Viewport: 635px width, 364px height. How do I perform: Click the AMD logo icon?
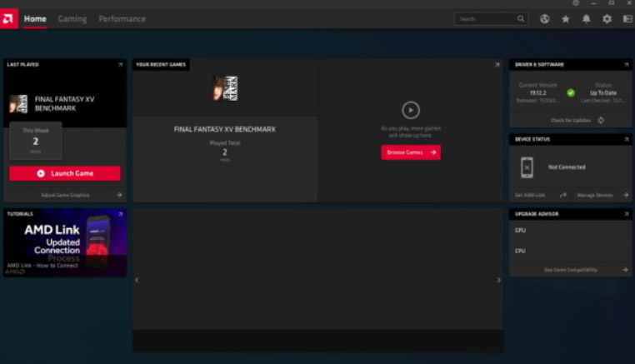click(9, 18)
